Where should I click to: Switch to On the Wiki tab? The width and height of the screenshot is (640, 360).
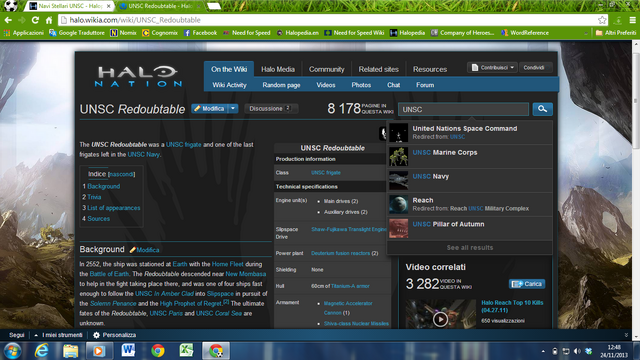pyautogui.click(x=229, y=69)
